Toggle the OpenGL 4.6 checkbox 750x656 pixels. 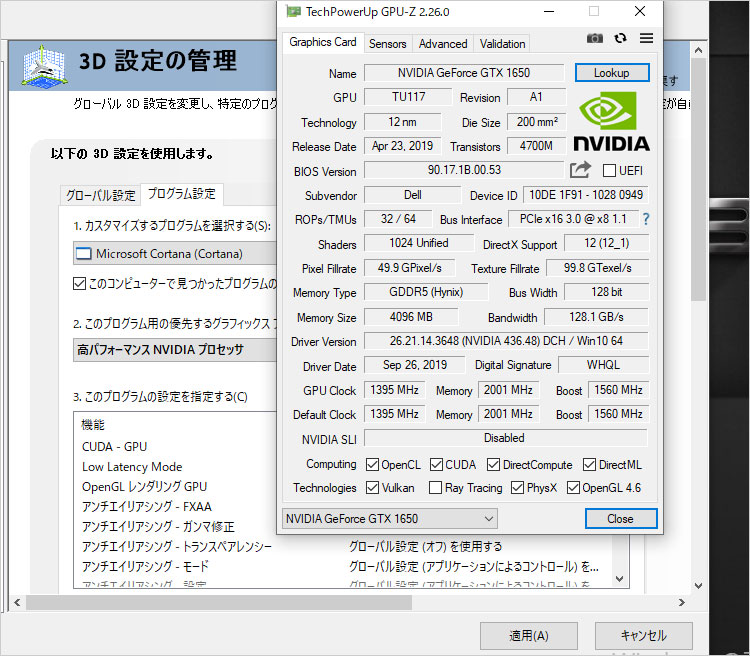pyautogui.click(x=573, y=488)
